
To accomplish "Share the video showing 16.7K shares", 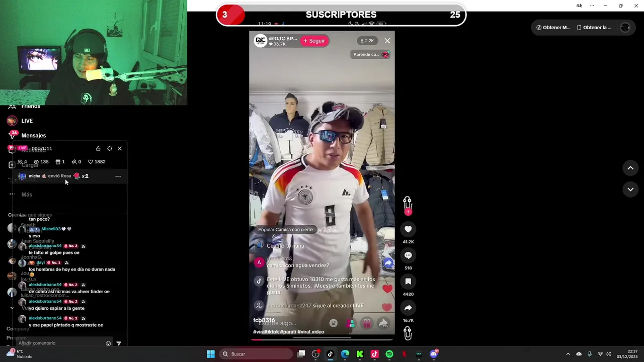I will pyautogui.click(x=408, y=308).
